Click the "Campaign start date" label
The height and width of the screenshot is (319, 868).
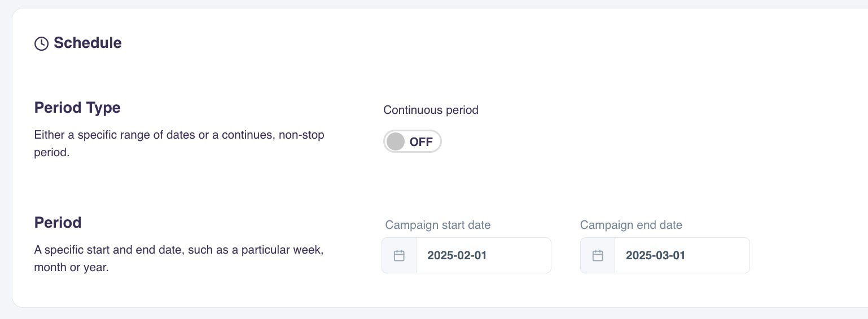[438, 225]
